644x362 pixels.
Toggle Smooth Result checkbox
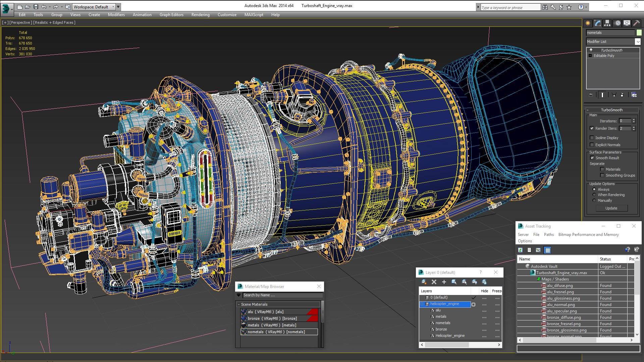tap(592, 158)
